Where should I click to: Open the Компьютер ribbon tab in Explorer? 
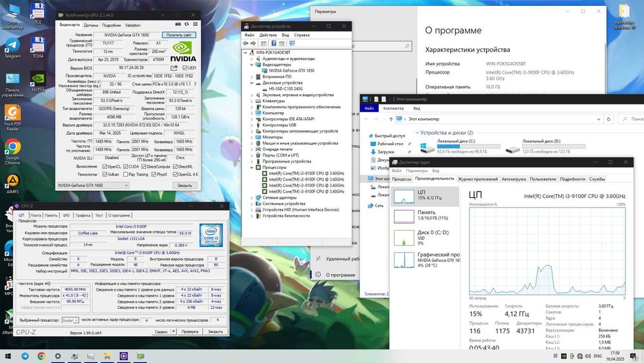(393, 108)
